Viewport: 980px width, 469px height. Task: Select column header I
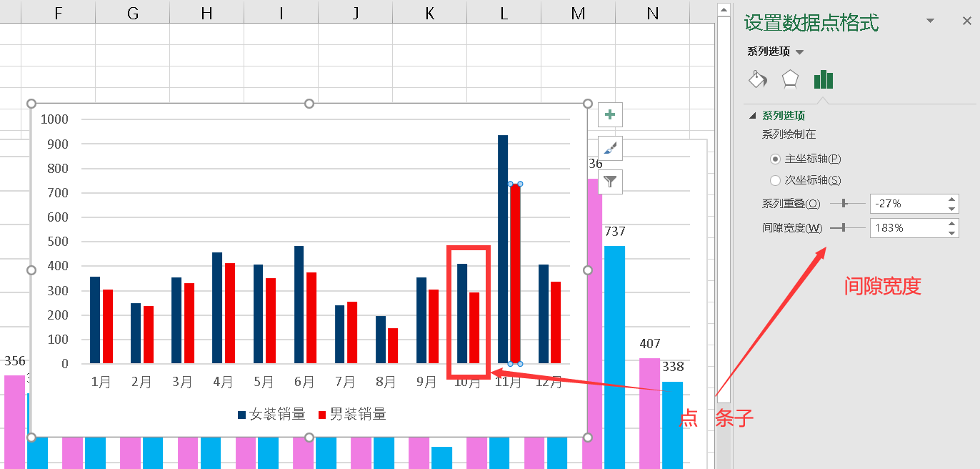coord(281,12)
